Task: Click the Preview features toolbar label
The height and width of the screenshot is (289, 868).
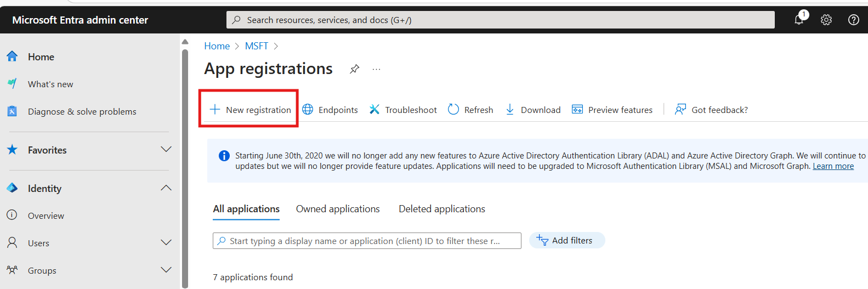Action: click(x=620, y=110)
